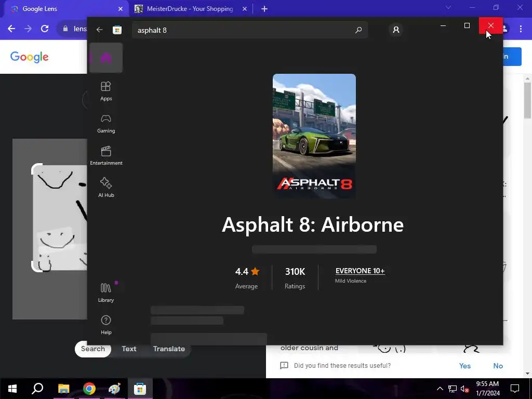Go to Gaming in Store sidebar
The image size is (532, 399).
pos(106,124)
